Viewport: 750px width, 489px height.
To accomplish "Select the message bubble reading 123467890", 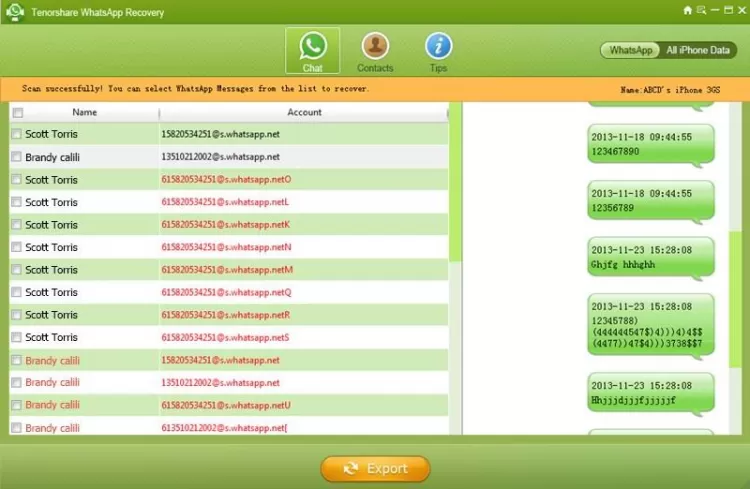I will point(651,145).
